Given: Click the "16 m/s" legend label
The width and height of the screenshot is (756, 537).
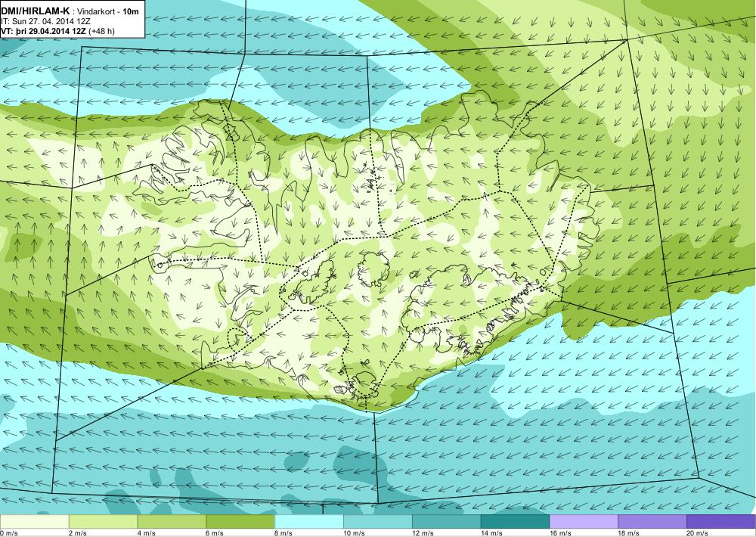Looking at the screenshot, I should (x=560, y=533).
